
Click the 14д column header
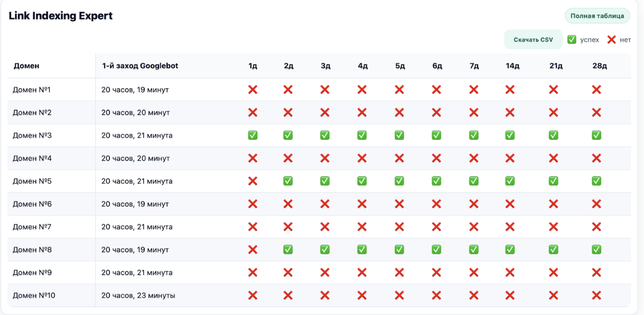tap(512, 66)
